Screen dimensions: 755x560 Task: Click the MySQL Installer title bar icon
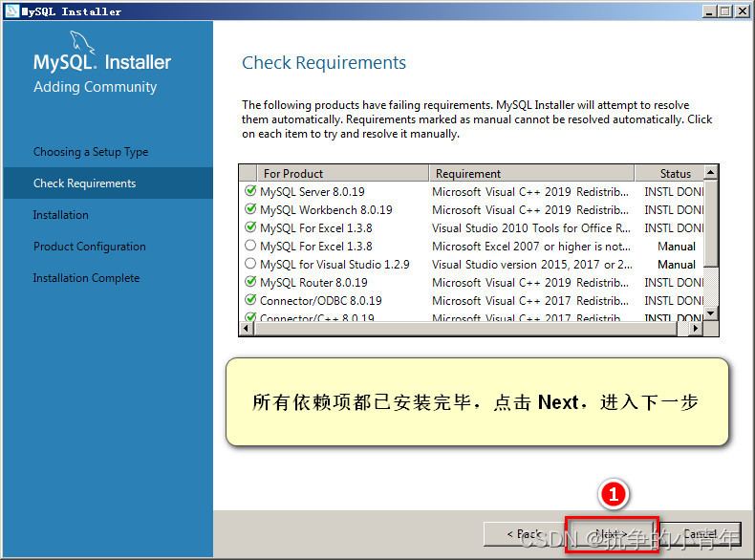coord(12,11)
